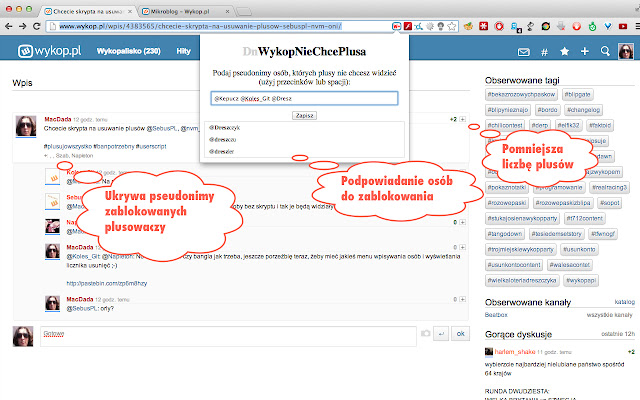Click the food basket extension icon

point(468,26)
